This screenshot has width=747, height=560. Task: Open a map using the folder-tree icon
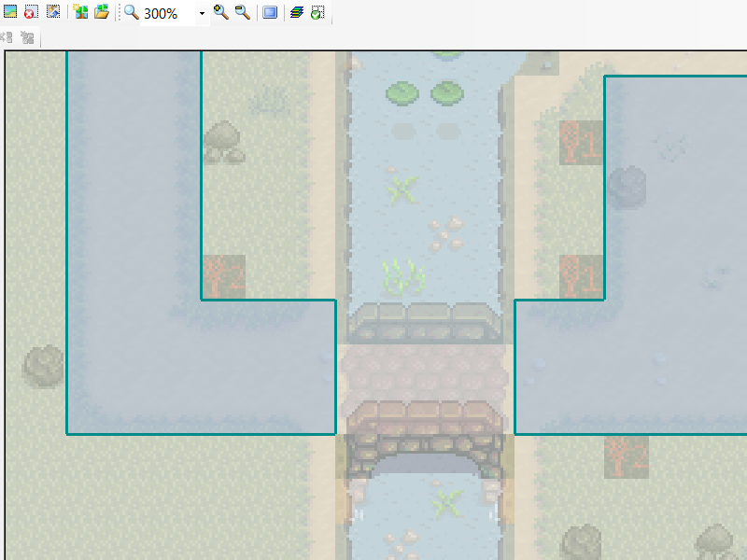pos(102,13)
